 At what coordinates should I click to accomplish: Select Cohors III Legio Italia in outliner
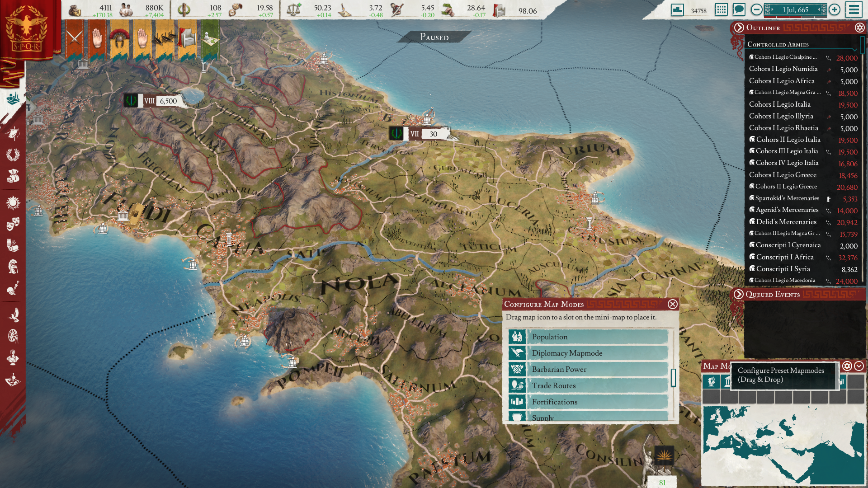pyautogui.click(x=803, y=151)
